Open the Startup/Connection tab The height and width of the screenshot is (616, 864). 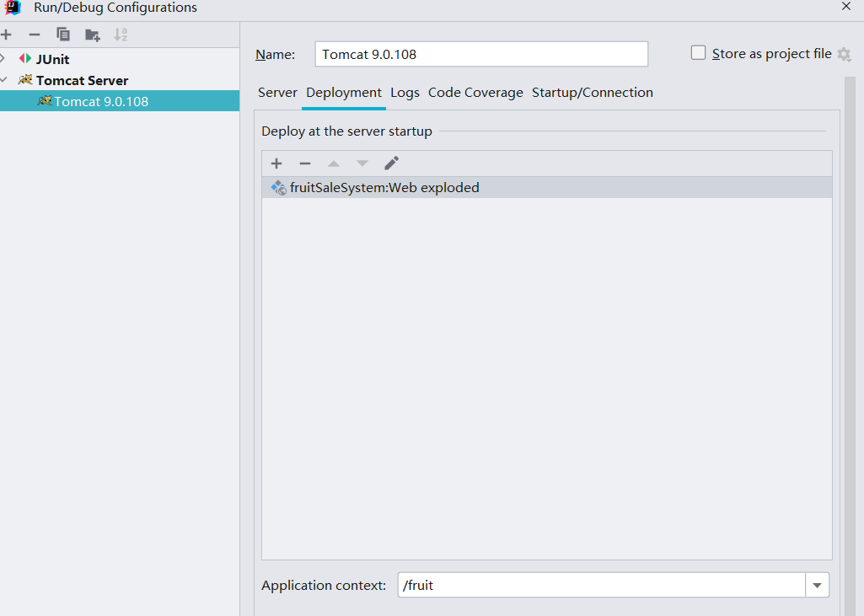(x=592, y=93)
